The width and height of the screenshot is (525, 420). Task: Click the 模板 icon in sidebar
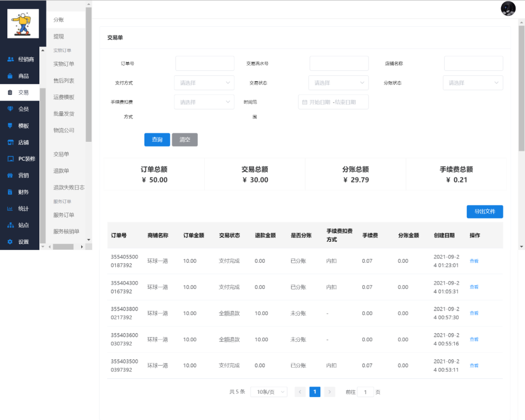pos(10,125)
